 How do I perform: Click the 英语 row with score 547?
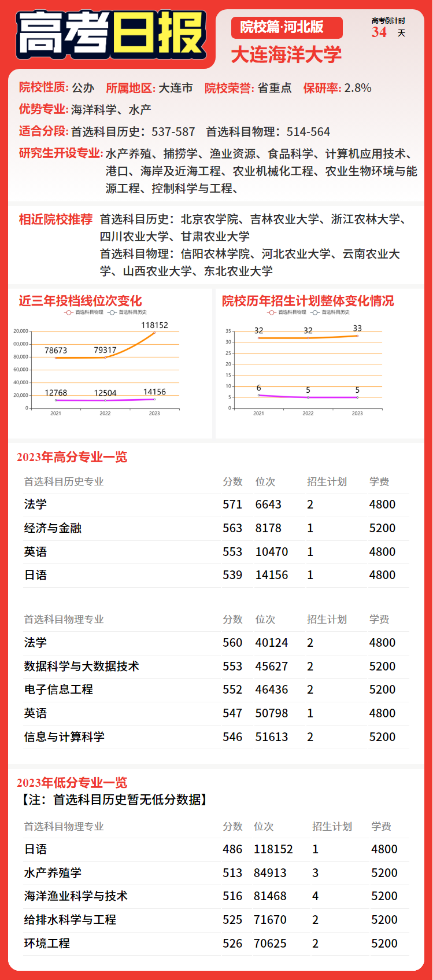click(216, 713)
